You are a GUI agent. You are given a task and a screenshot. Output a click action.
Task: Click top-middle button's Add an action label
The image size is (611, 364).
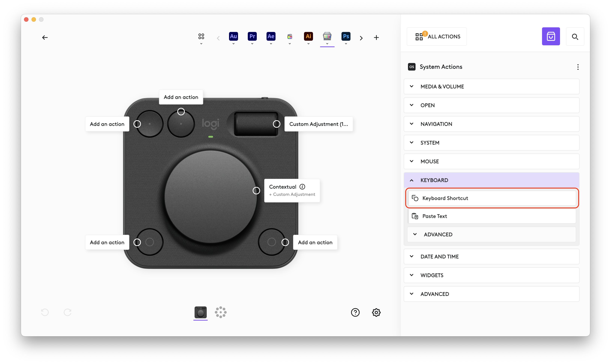pyautogui.click(x=181, y=97)
